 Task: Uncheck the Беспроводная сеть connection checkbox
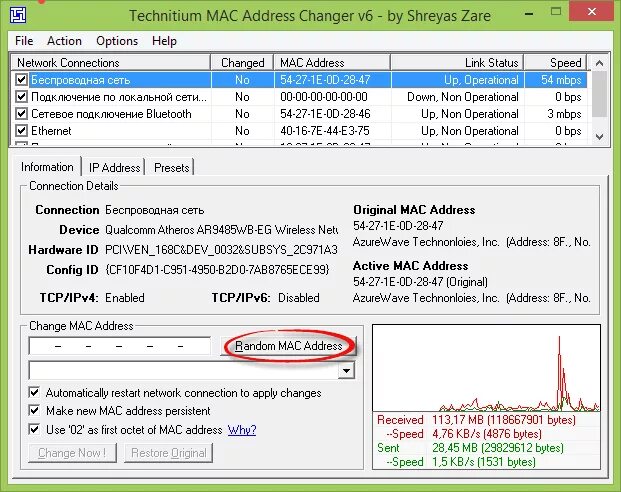(x=21, y=80)
